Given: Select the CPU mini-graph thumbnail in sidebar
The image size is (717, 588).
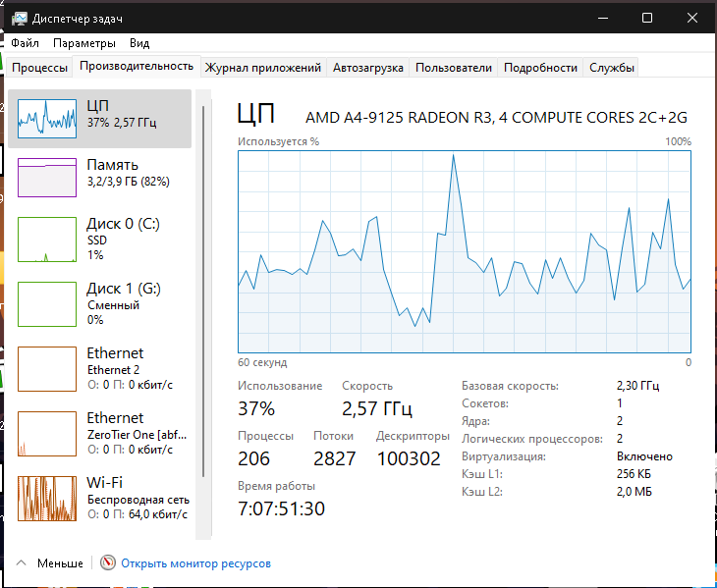Looking at the screenshot, I should (47, 119).
